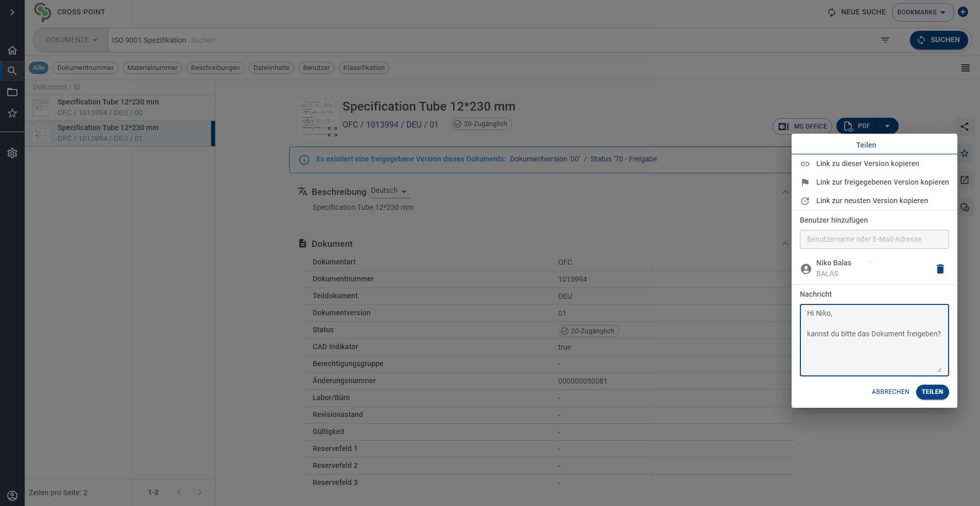Click bookmark star icon on right rail
Screen dimensions: 980x506
click(x=965, y=153)
